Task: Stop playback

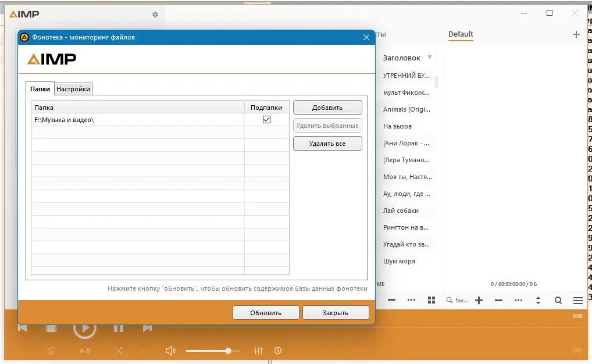Action: click(x=51, y=328)
